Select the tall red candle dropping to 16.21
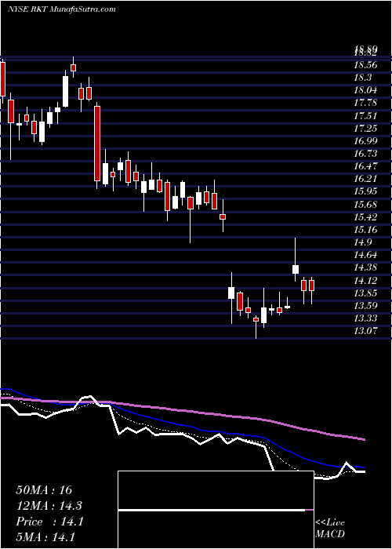This screenshot has height=549, width=392. click(97, 144)
